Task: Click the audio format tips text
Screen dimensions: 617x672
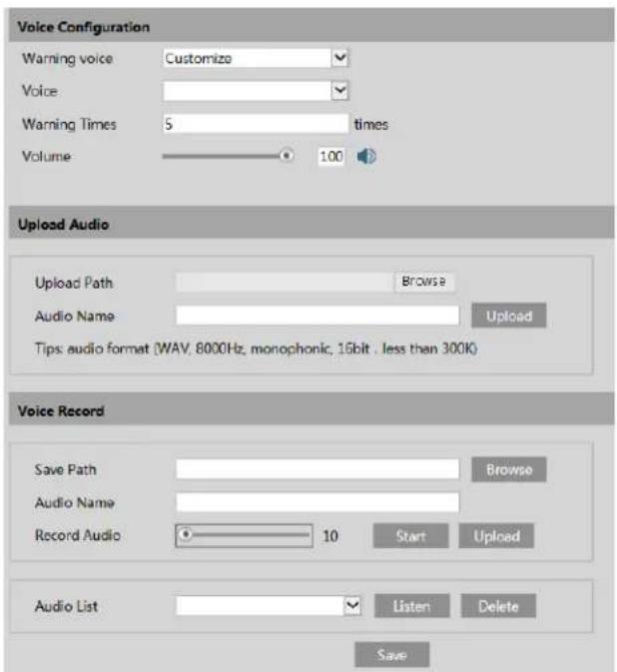Action: pos(256,348)
